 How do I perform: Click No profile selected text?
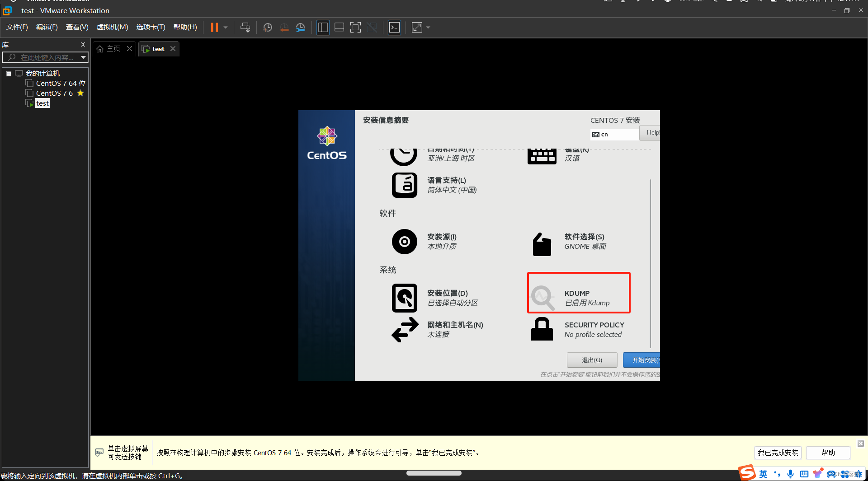[x=593, y=335]
